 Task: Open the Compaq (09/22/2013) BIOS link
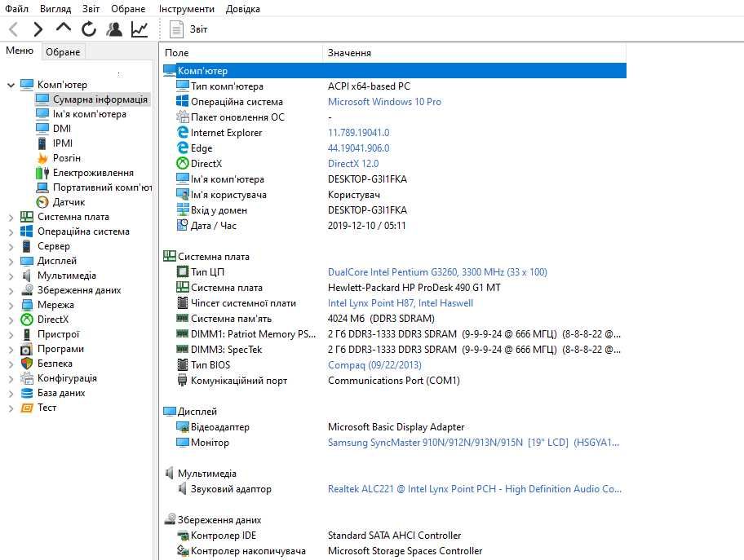374,364
